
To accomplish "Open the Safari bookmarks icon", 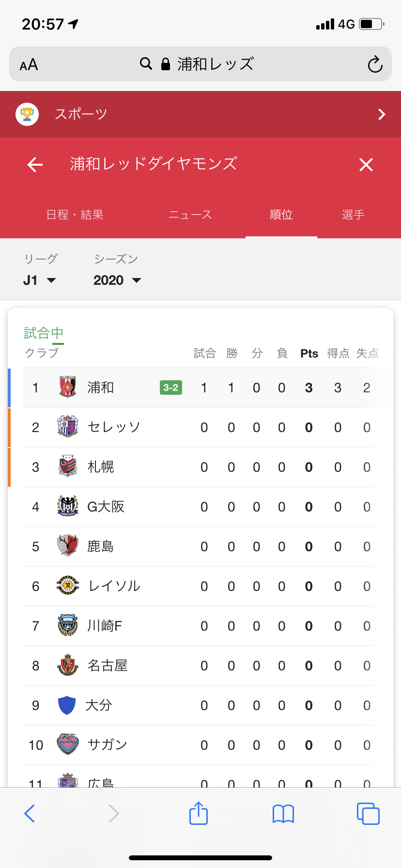I will click(283, 814).
